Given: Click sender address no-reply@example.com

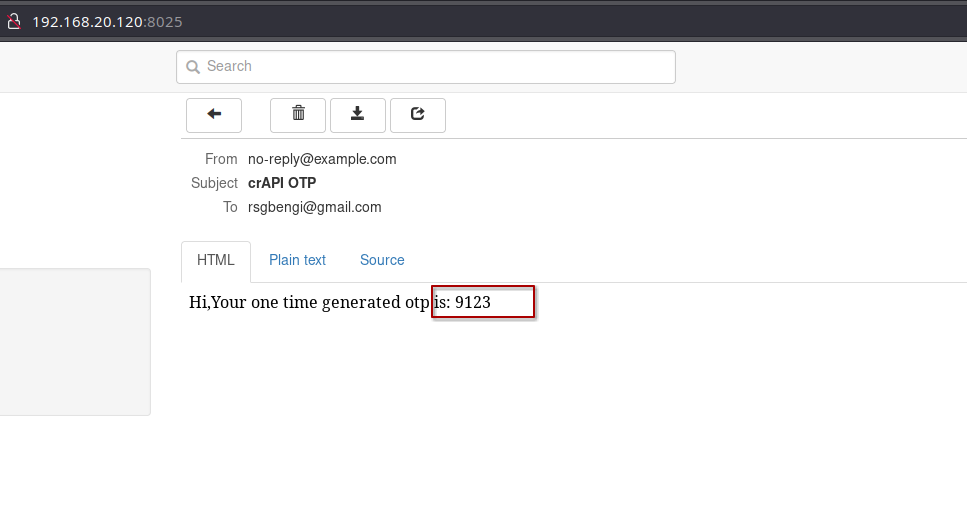Looking at the screenshot, I should point(322,159).
